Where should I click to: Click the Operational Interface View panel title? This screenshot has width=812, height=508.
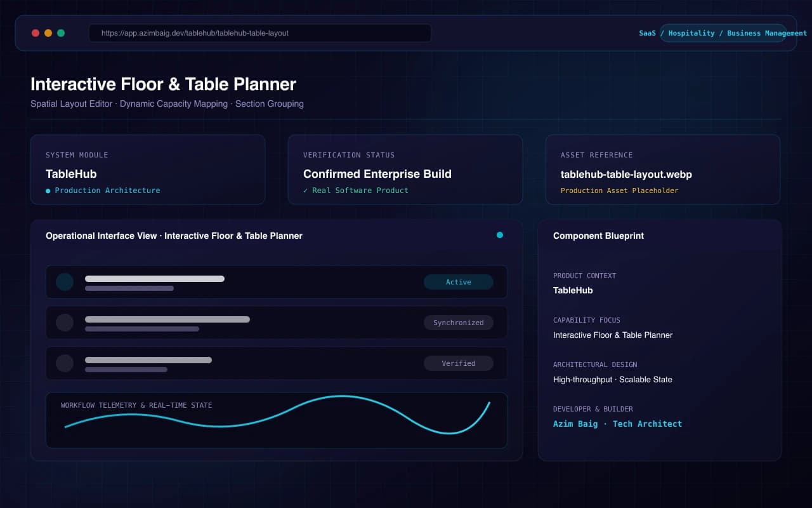click(x=174, y=236)
